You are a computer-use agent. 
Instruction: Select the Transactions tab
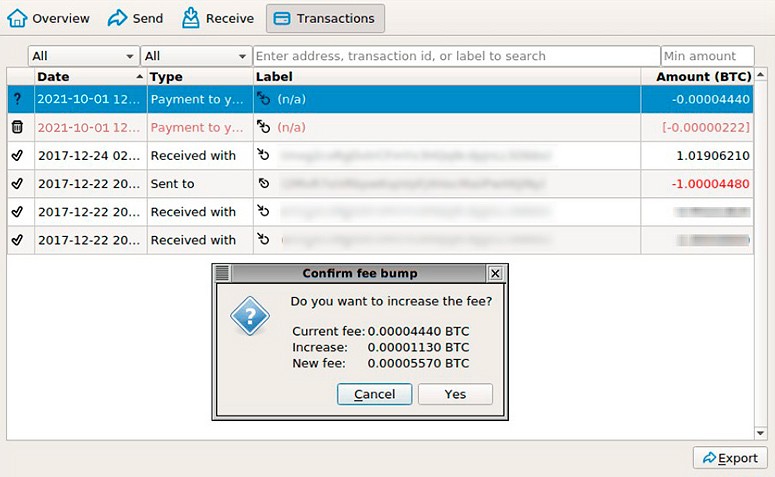click(x=325, y=18)
